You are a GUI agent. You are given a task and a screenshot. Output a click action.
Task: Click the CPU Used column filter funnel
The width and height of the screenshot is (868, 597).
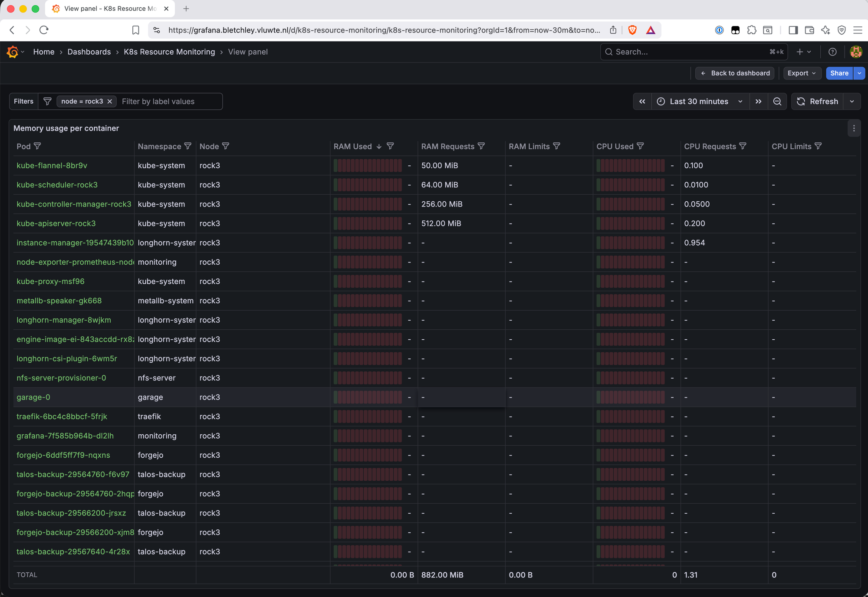641,146
